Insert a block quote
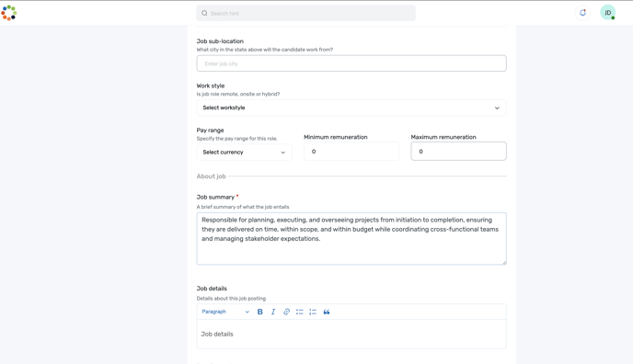Viewport: 633px width, 364px height. [x=327, y=312]
